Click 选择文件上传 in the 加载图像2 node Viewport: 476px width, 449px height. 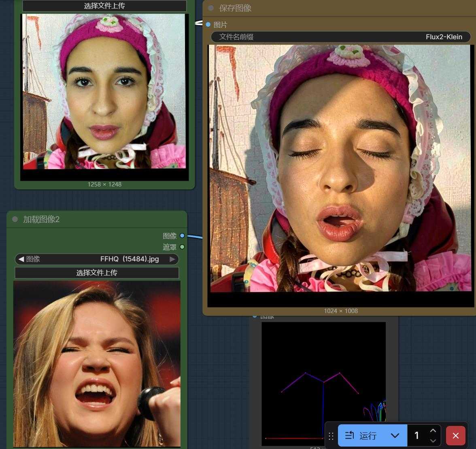[97, 273]
